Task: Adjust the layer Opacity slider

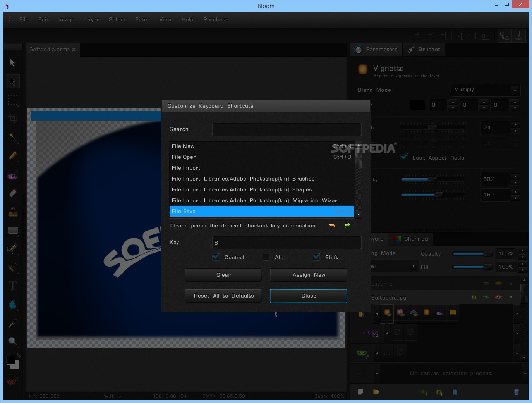Action: pyautogui.click(x=472, y=254)
